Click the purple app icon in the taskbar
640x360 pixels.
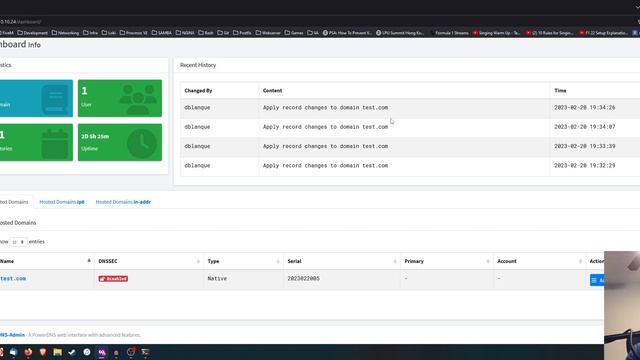pyautogui.click(x=102, y=352)
